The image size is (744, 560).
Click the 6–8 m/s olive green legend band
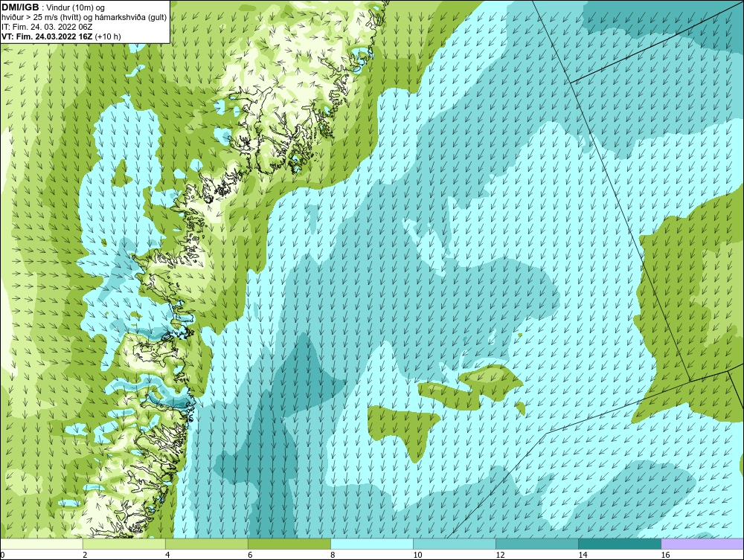click(289, 544)
